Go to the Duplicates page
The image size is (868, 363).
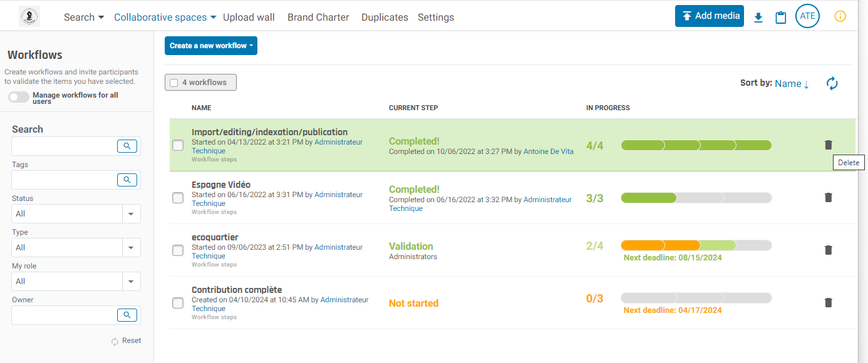point(385,18)
